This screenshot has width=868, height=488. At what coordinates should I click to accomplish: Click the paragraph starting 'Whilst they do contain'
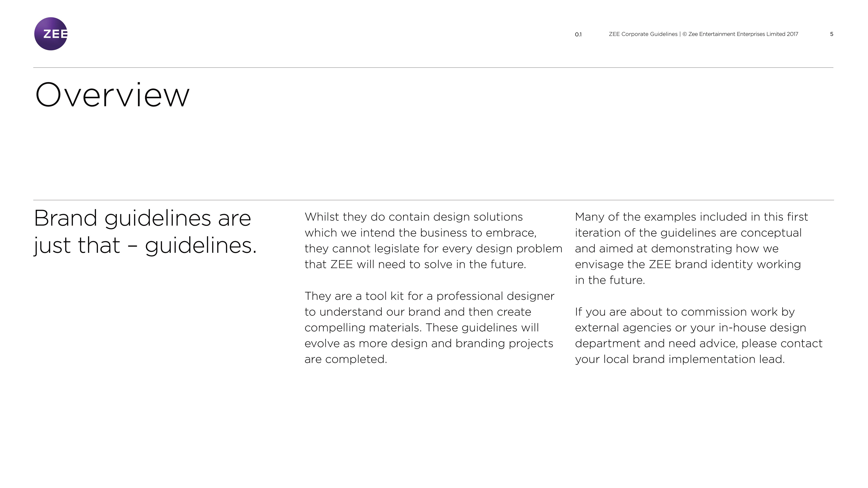tap(433, 240)
